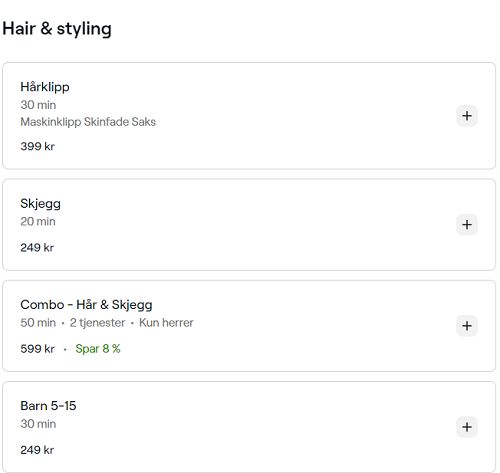Click the Maskinklipp Skinfade Saks description
Image resolution: width=500 pixels, height=473 pixels.
point(88,122)
